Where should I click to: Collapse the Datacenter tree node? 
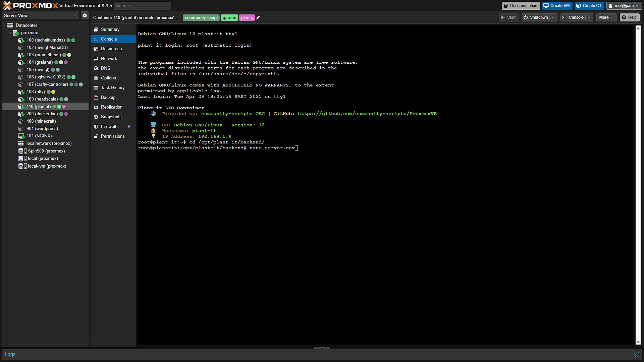5,25
